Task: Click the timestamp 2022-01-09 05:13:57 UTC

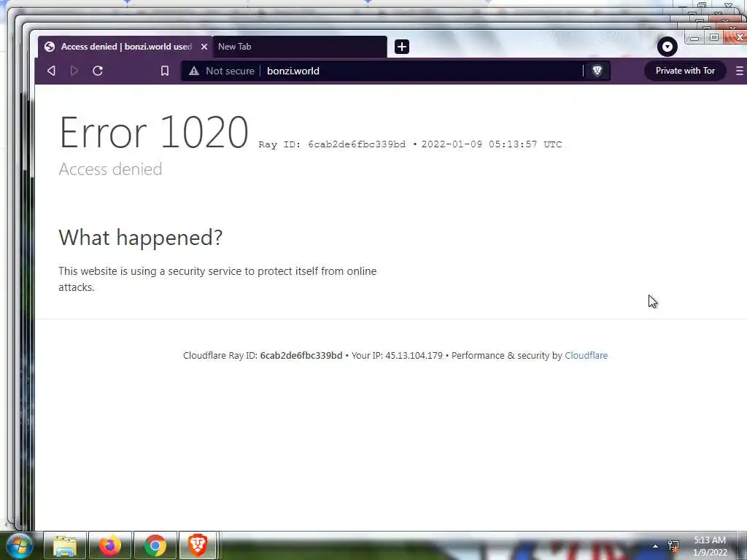Action: pos(492,144)
